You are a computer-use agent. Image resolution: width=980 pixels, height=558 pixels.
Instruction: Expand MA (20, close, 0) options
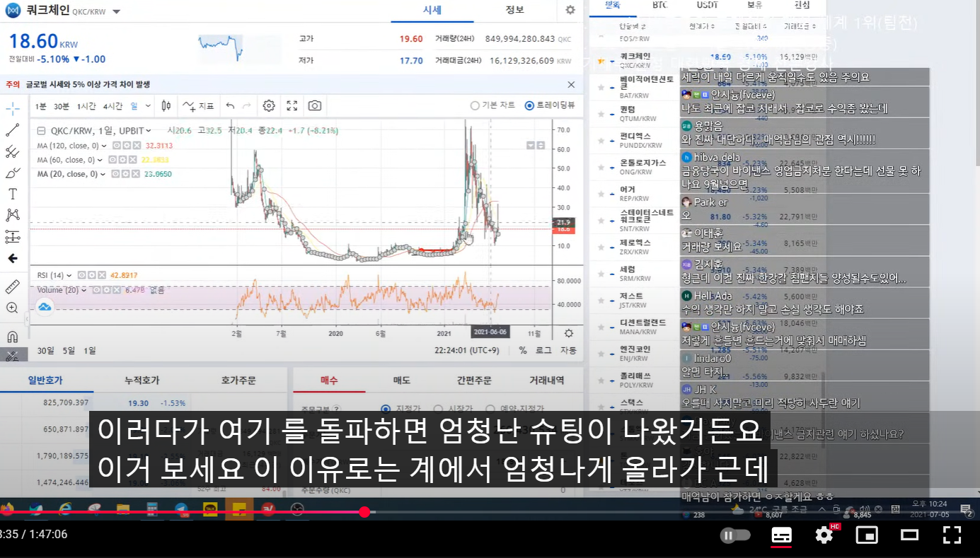(104, 174)
